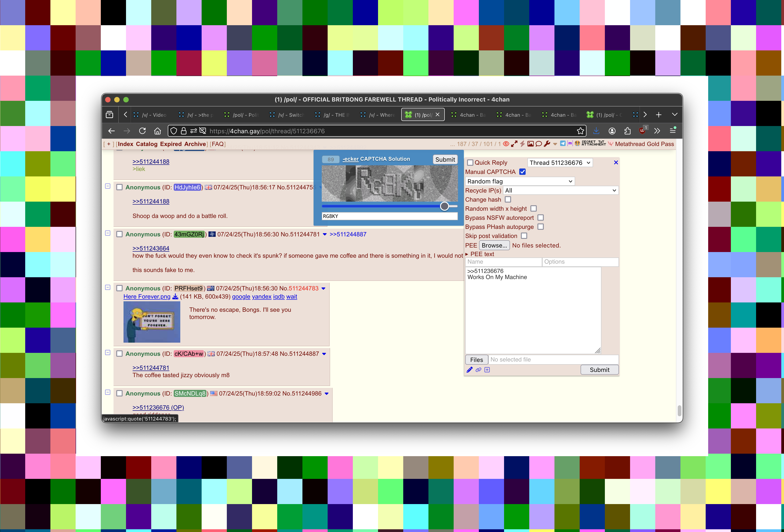Screen dimensions: 784x532
Task: Click the lightning bolt updater icon
Action: 522,144
